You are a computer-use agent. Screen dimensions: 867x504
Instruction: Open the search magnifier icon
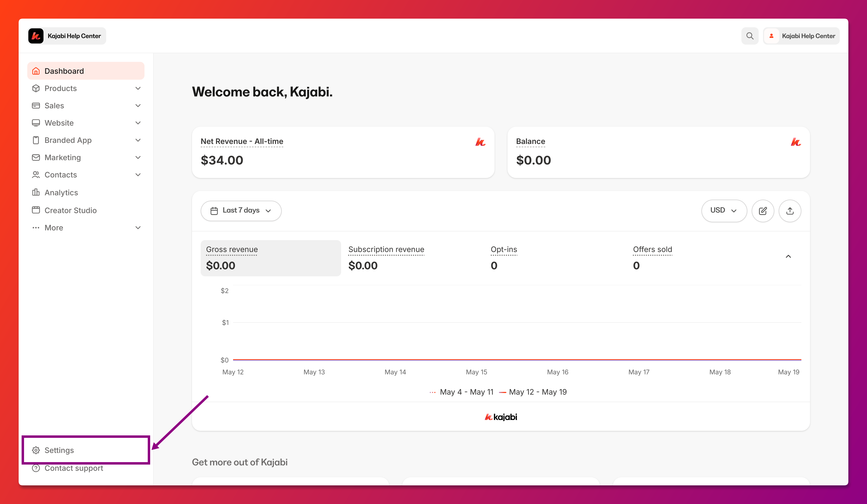[x=750, y=36]
